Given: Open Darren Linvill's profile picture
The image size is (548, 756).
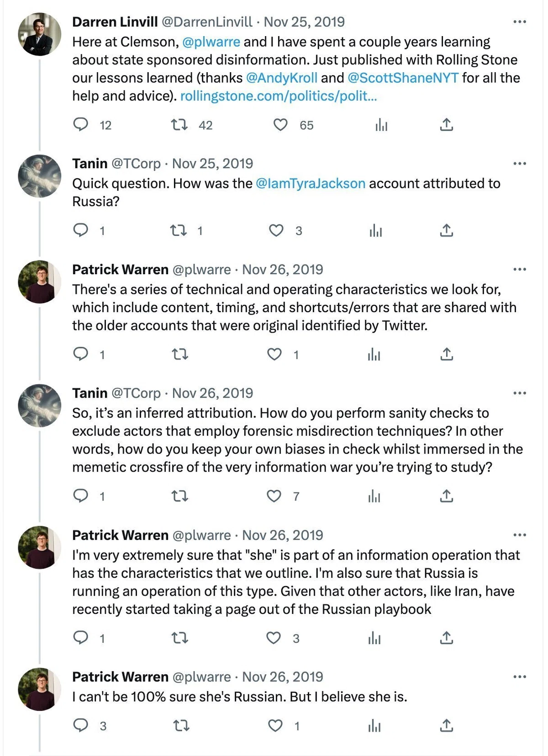Looking at the screenshot, I should 39,34.
